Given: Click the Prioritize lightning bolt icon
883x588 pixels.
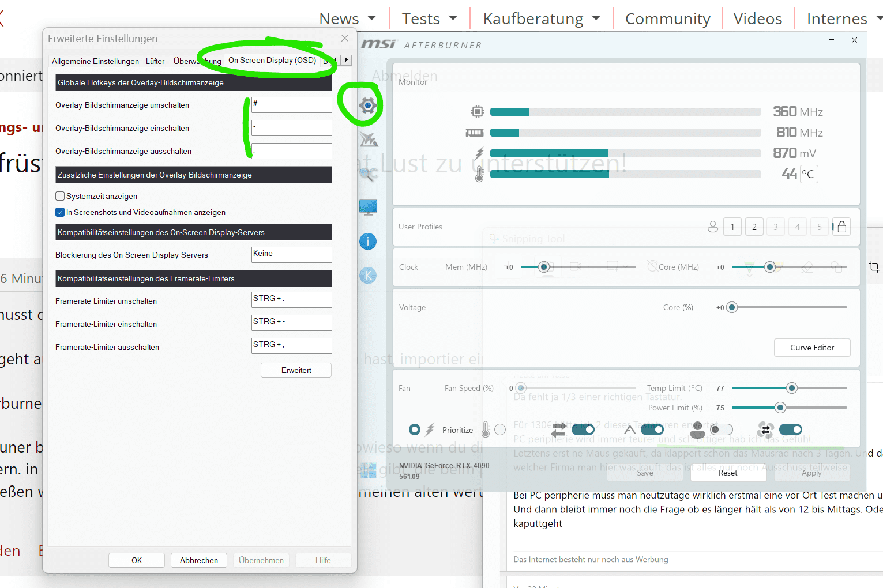Looking at the screenshot, I should pos(430,430).
